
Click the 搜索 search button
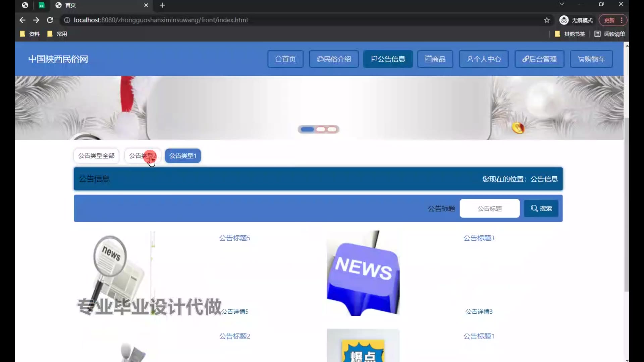pyautogui.click(x=541, y=208)
